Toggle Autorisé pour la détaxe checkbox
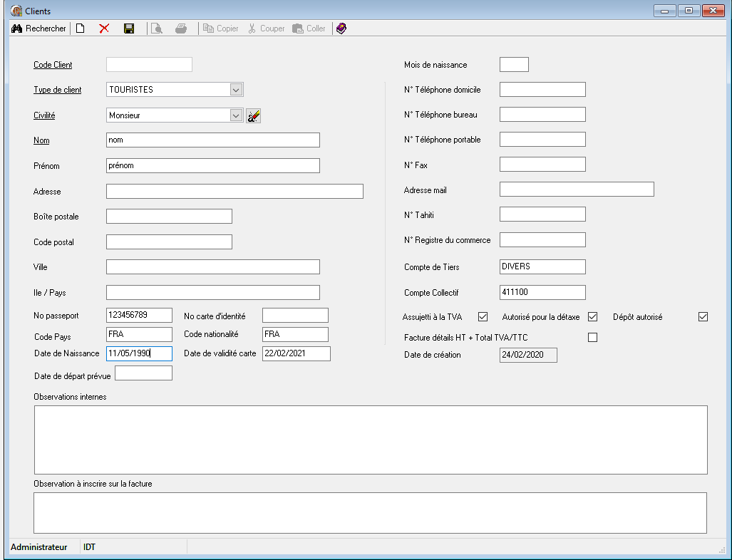732x560 pixels. 592,316
